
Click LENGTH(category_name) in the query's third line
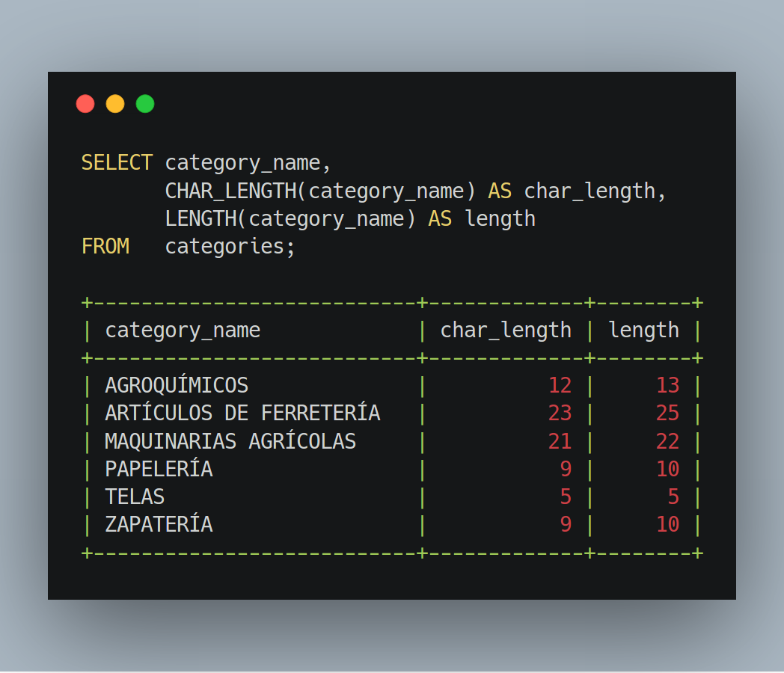(x=290, y=219)
